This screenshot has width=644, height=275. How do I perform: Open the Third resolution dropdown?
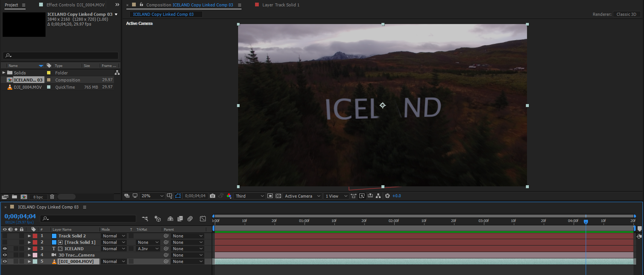(x=249, y=196)
